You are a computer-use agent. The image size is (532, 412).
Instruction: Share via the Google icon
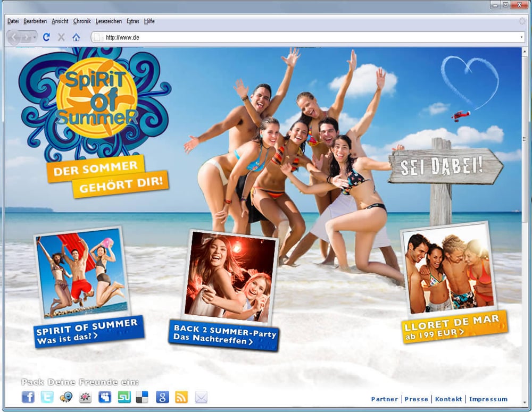click(162, 397)
